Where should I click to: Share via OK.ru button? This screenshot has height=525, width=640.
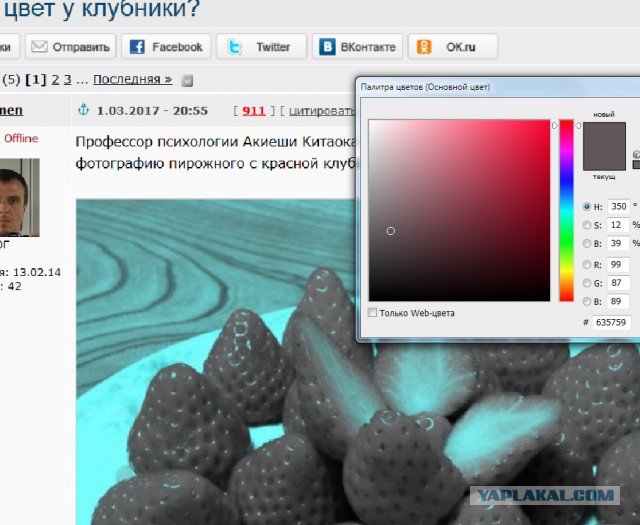pyautogui.click(x=453, y=47)
